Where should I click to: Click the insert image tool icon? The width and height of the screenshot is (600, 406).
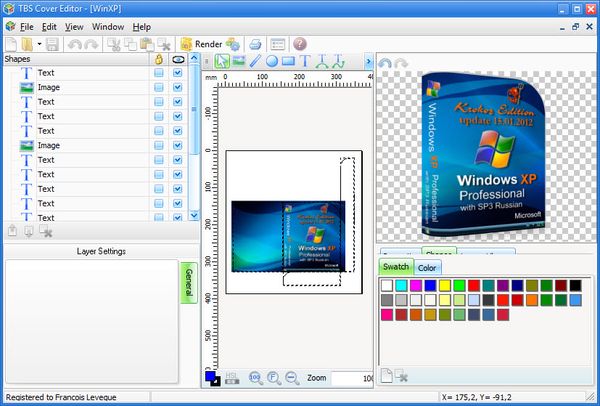[239, 61]
